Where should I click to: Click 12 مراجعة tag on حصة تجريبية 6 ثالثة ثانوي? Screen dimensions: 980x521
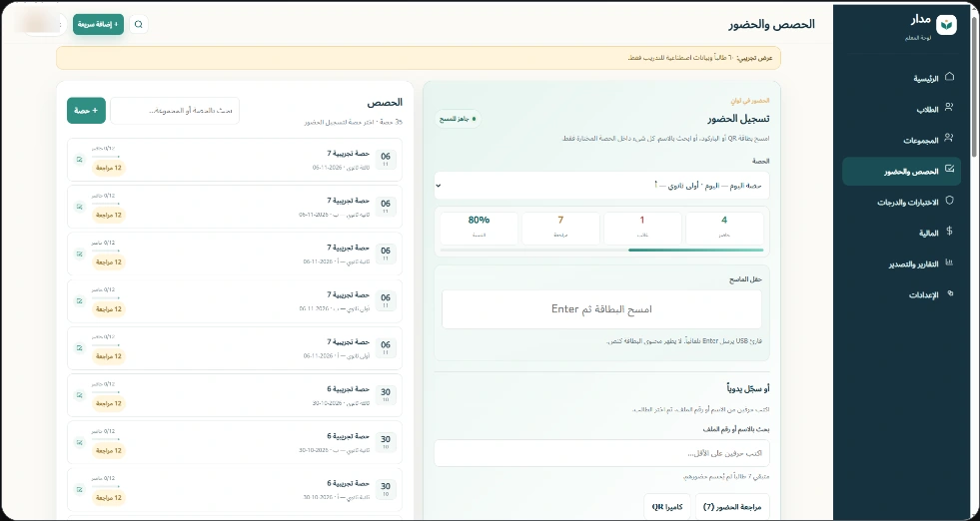pos(109,403)
